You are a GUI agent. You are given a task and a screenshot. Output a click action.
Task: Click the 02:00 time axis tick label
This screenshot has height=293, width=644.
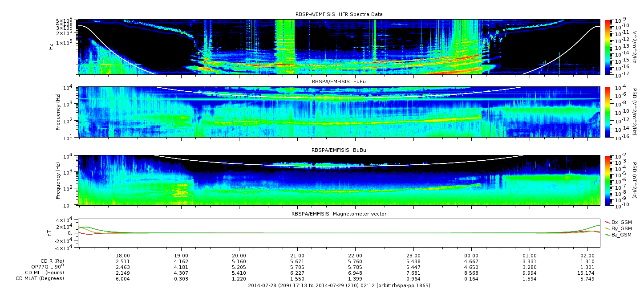click(x=587, y=256)
